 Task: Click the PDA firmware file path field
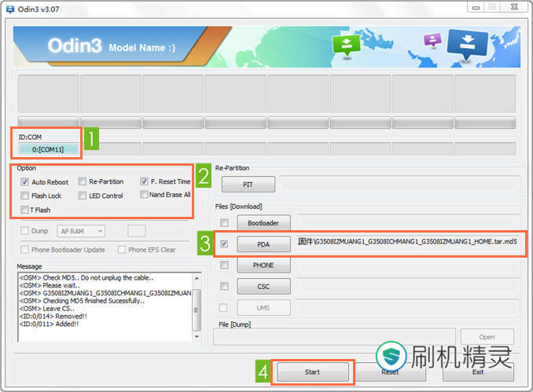click(407, 244)
